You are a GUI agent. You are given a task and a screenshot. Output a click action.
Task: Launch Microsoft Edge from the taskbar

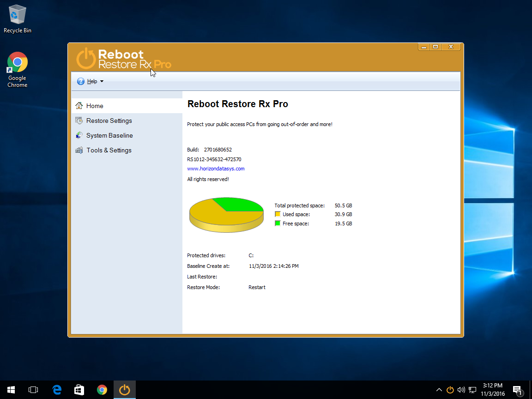coord(57,390)
